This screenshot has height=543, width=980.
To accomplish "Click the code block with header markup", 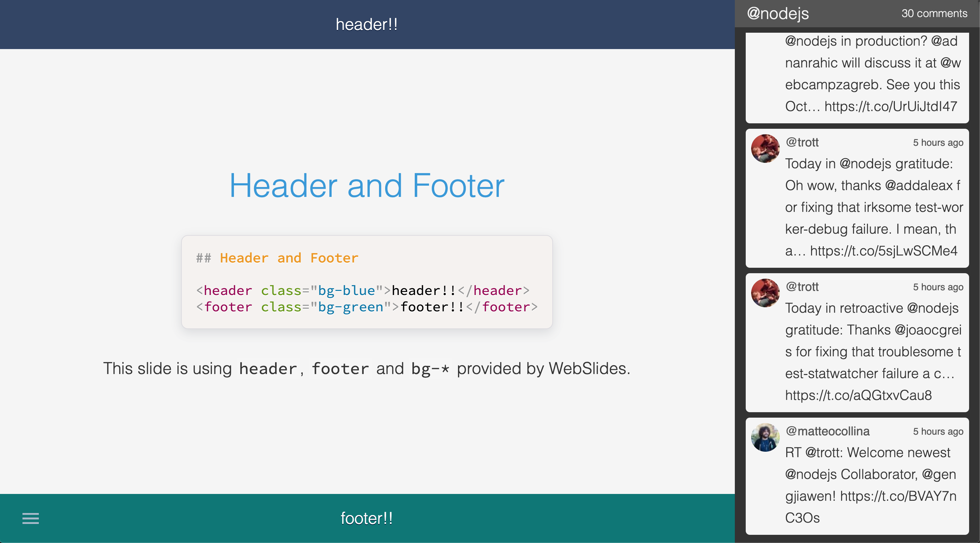I will [x=367, y=282].
